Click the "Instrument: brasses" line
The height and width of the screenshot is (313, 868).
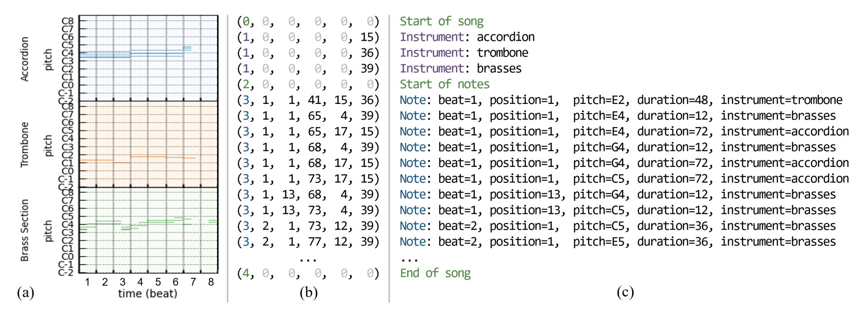click(461, 68)
